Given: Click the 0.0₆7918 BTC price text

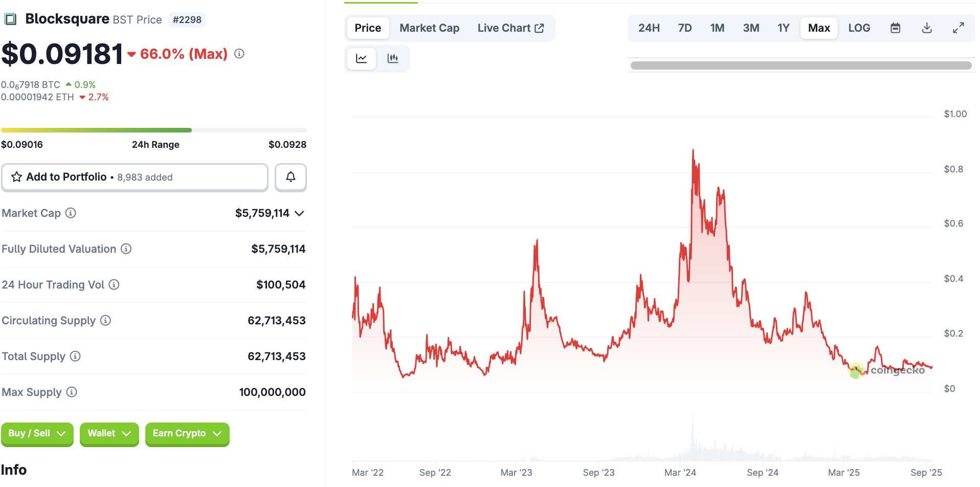Looking at the screenshot, I should coord(31,85).
